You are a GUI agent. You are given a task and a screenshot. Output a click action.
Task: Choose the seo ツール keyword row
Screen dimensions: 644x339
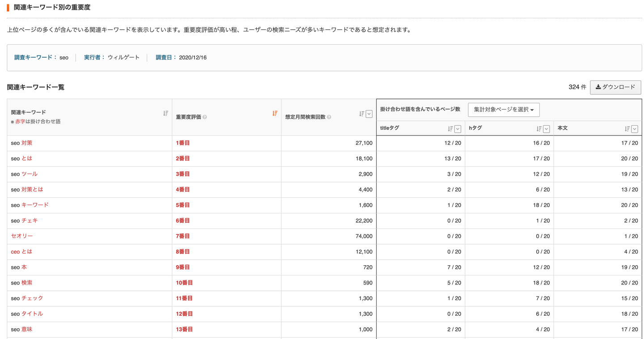click(x=24, y=174)
